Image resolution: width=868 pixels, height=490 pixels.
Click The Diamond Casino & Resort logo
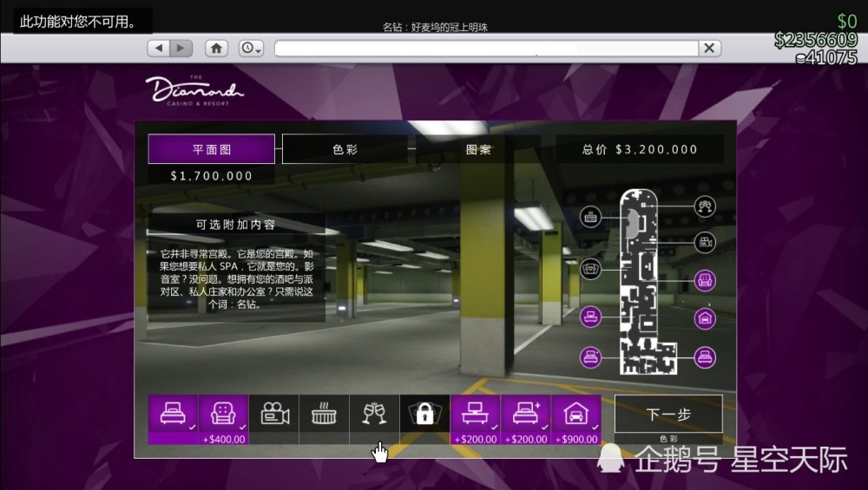[x=194, y=90]
